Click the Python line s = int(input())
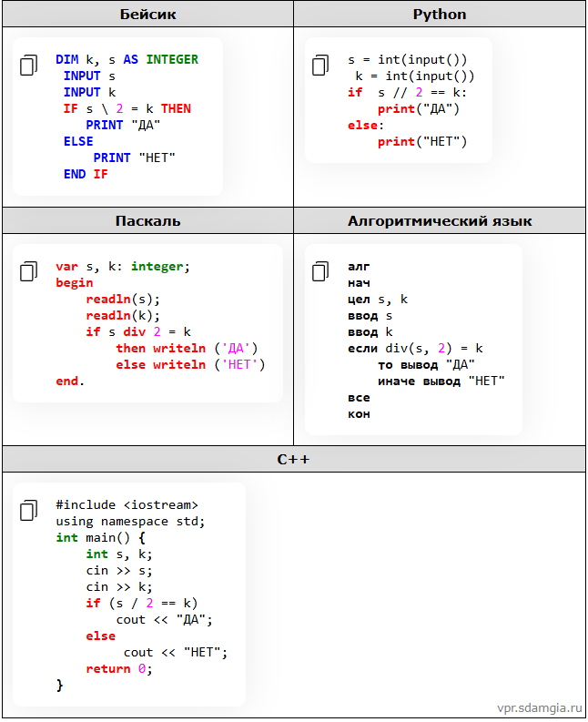The image size is (588, 722). click(x=408, y=59)
